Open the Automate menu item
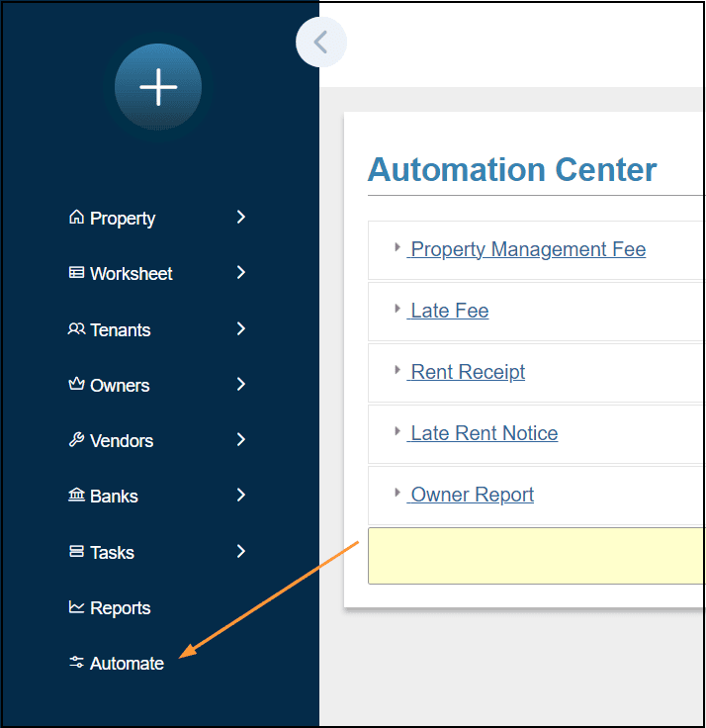 (127, 664)
